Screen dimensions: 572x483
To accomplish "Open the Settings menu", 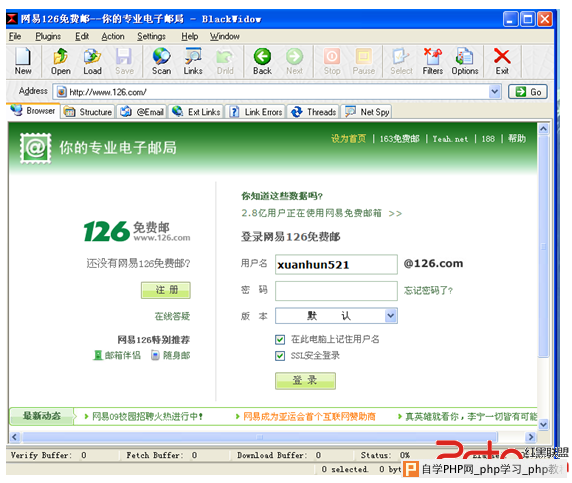I will (x=151, y=36).
